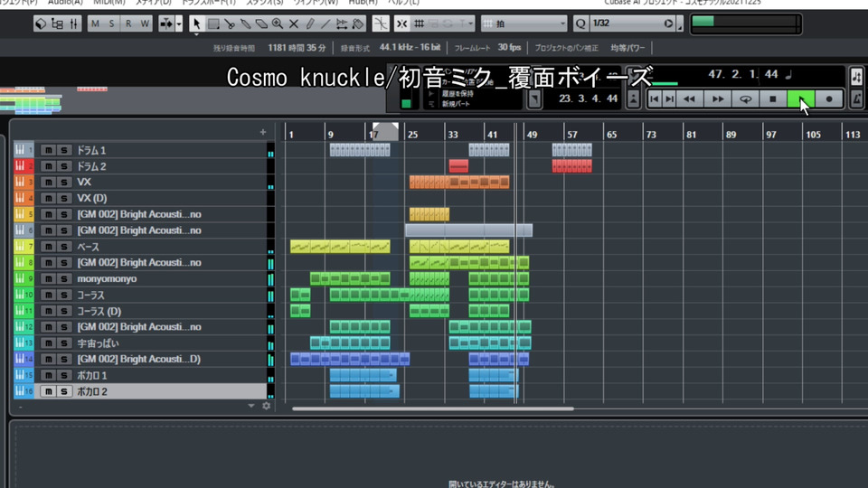Deactivate all Mute states with M button
The width and height of the screenshot is (868, 488).
pos(95,23)
